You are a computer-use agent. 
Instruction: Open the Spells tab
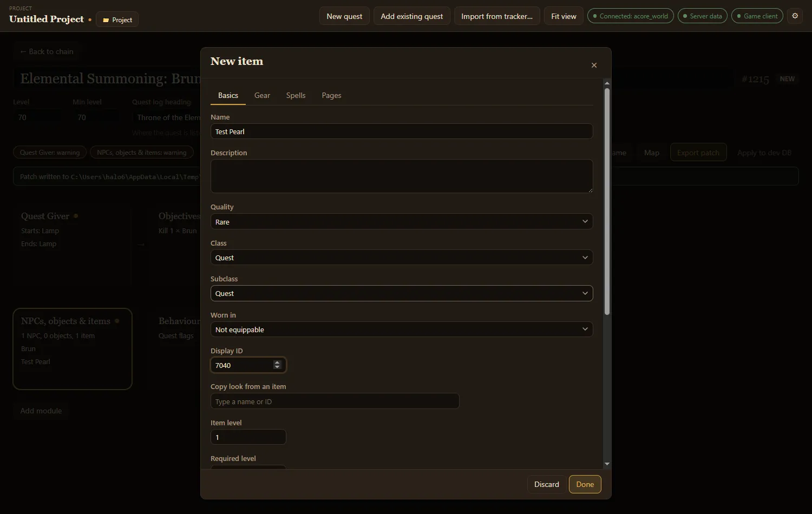point(296,95)
